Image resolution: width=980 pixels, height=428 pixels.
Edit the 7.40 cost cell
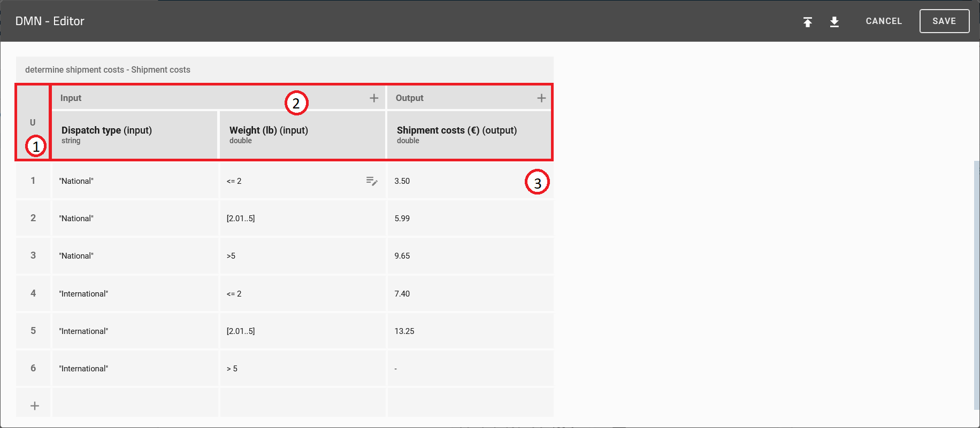470,293
